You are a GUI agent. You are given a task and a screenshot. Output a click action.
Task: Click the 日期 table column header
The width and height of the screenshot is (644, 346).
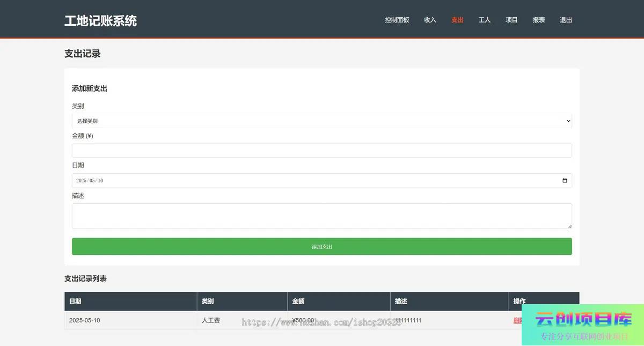coord(75,301)
